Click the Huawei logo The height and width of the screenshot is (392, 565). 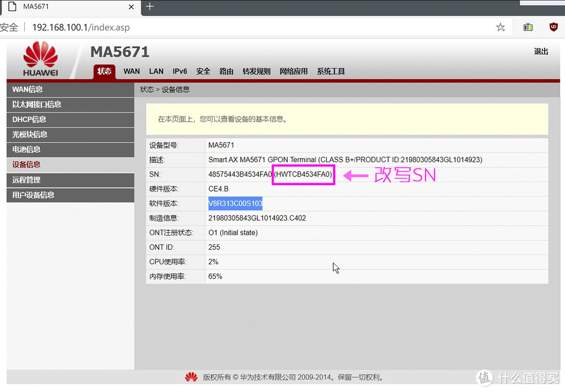pos(40,59)
